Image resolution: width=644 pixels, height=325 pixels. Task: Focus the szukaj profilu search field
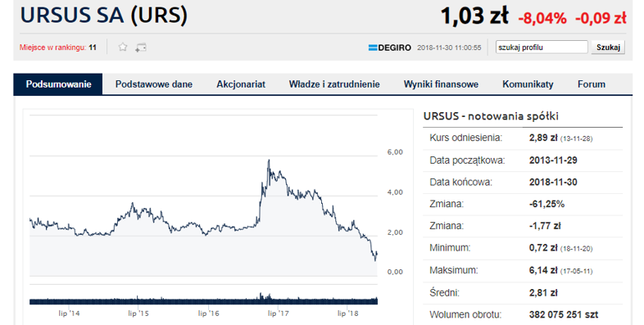pos(542,47)
